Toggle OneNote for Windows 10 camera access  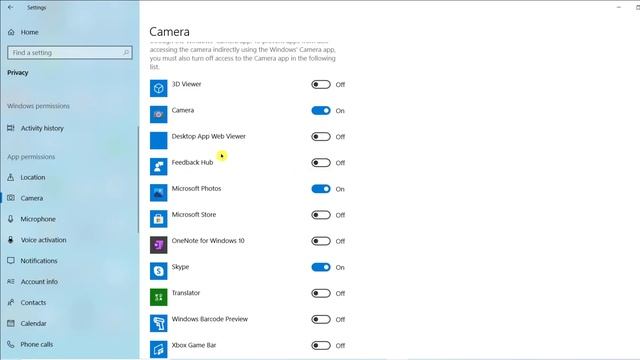[x=321, y=241]
